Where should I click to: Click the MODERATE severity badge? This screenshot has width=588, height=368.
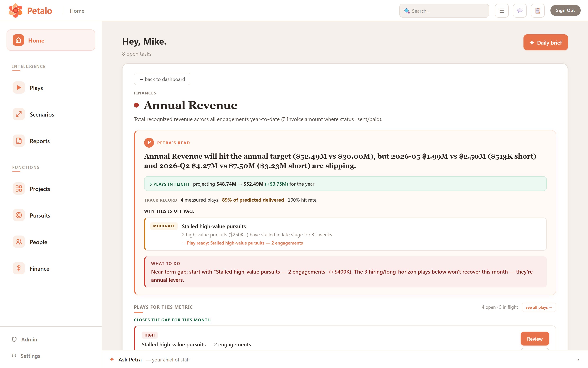164,226
